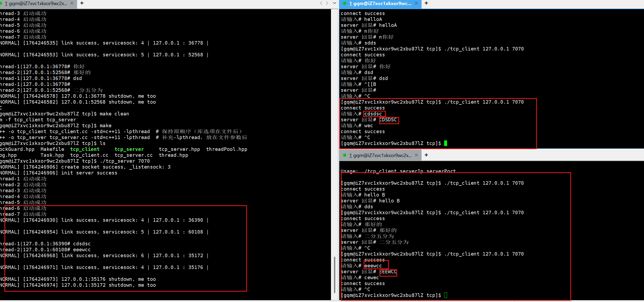The width and height of the screenshot is (644, 302).
Task: Focus the green cursor in top-right terminal
Action: click(445, 143)
